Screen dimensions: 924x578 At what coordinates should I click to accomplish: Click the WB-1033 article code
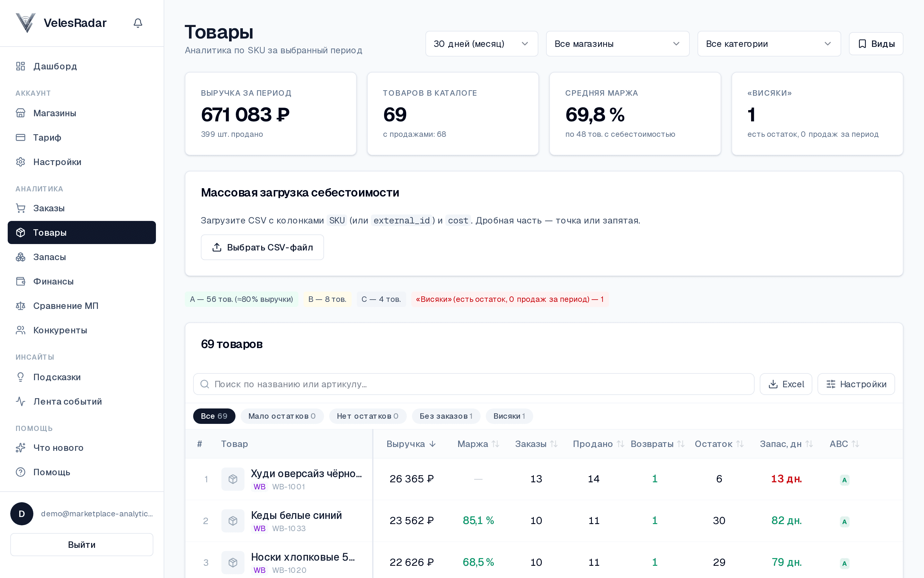[289, 528]
